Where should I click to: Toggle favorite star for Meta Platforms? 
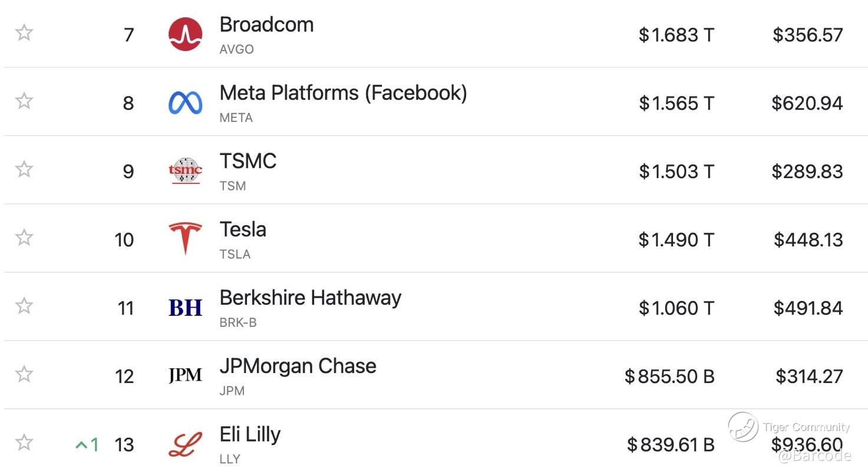click(24, 101)
